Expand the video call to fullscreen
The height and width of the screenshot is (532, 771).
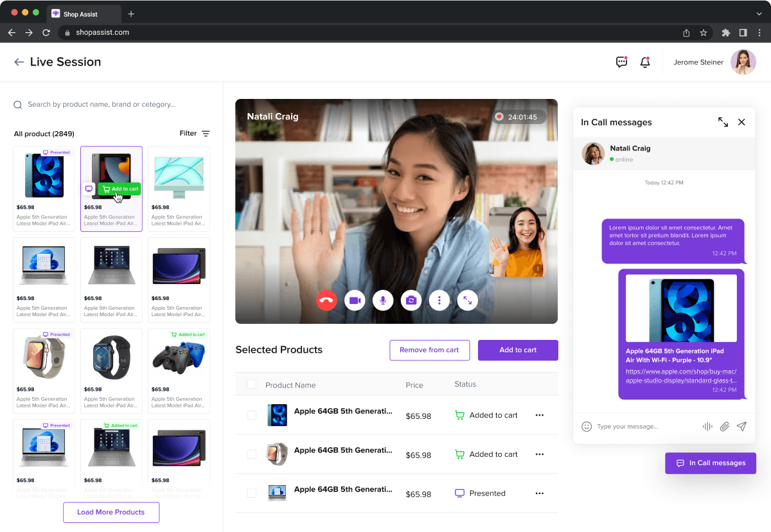click(467, 300)
